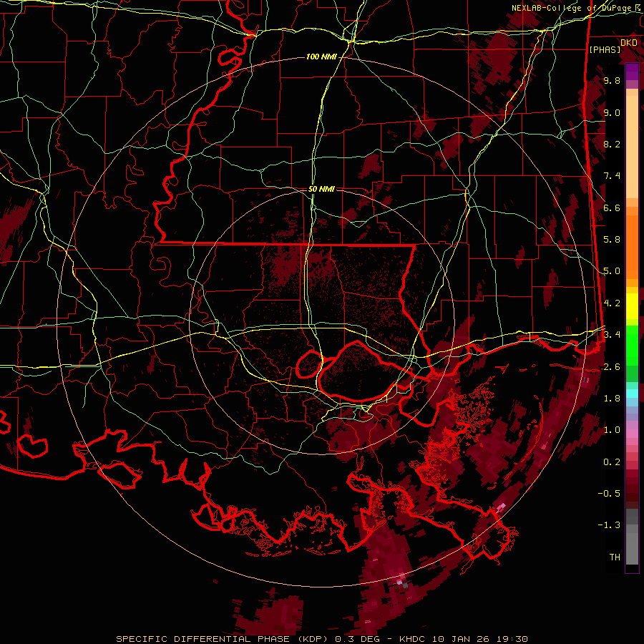Click the 9.8 value on color scale

pyautogui.click(x=612, y=81)
